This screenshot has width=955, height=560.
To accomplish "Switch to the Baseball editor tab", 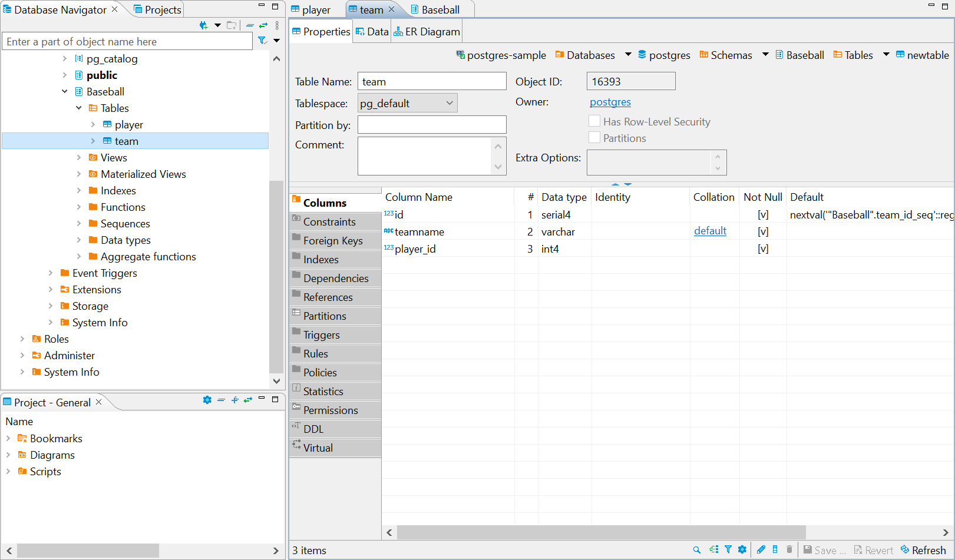I will point(435,9).
